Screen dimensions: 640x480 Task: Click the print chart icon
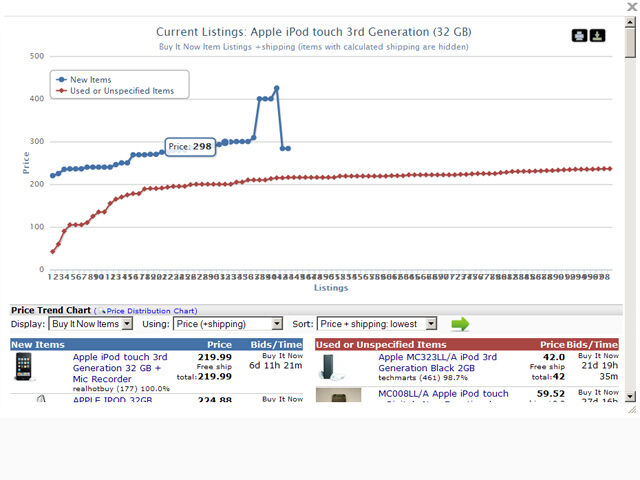click(579, 36)
